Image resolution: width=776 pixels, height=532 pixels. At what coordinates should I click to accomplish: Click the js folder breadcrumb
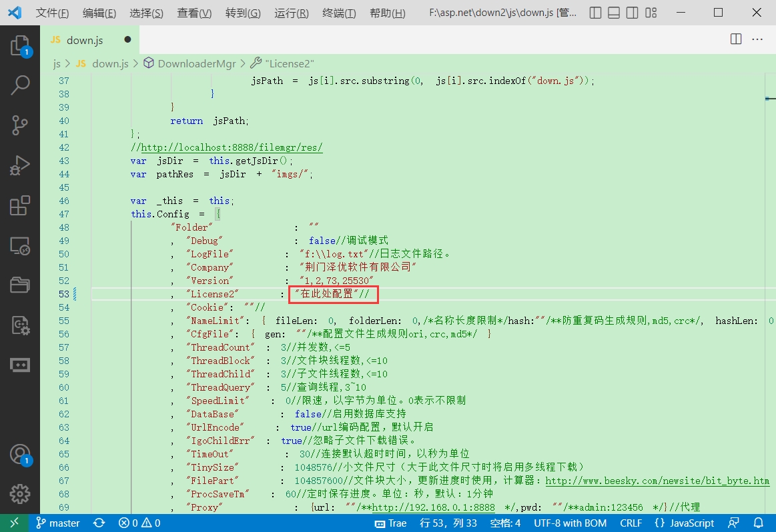(57, 63)
